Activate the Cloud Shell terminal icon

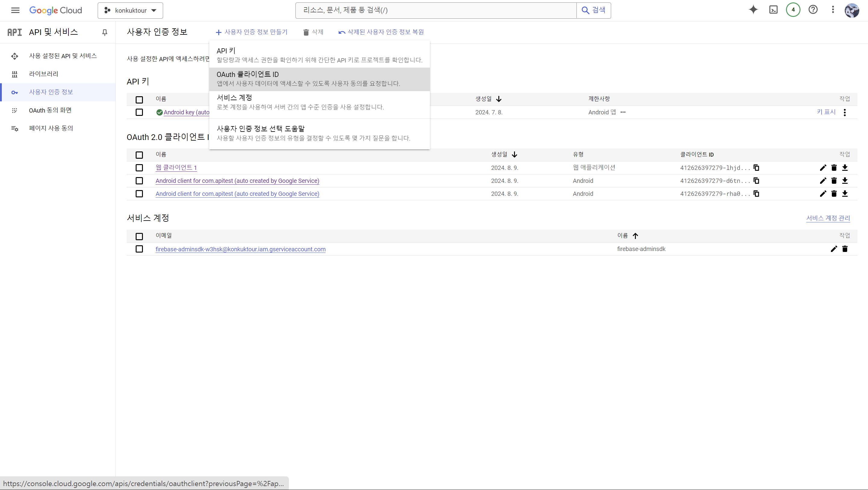(x=773, y=10)
